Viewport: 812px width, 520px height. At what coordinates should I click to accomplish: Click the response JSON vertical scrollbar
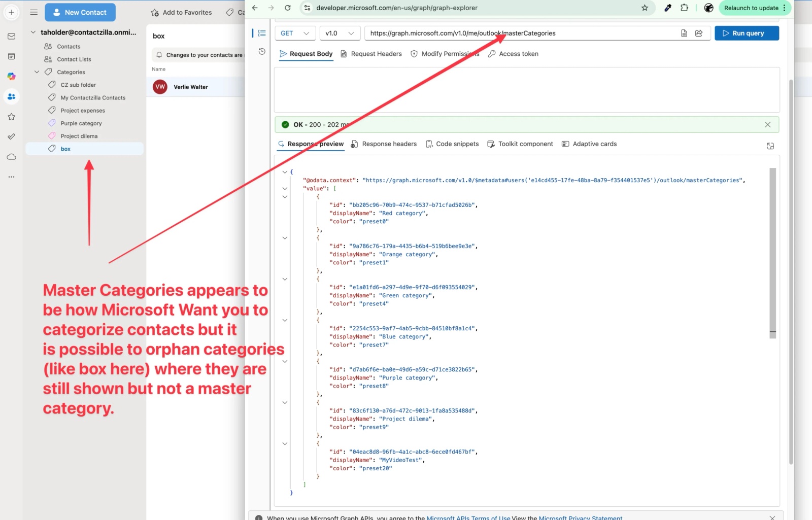click(x=772, y=253)
